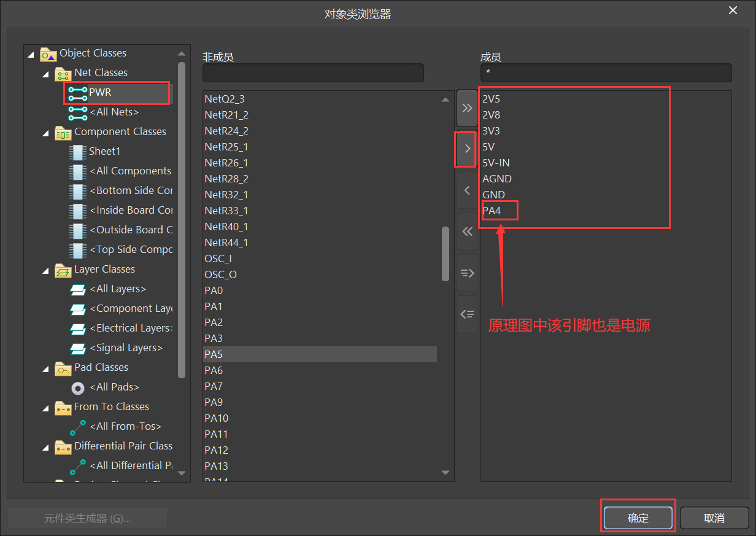756x536 pixels.
Task: Click the <All Components> class icon
Action: [x=78, y=172]
